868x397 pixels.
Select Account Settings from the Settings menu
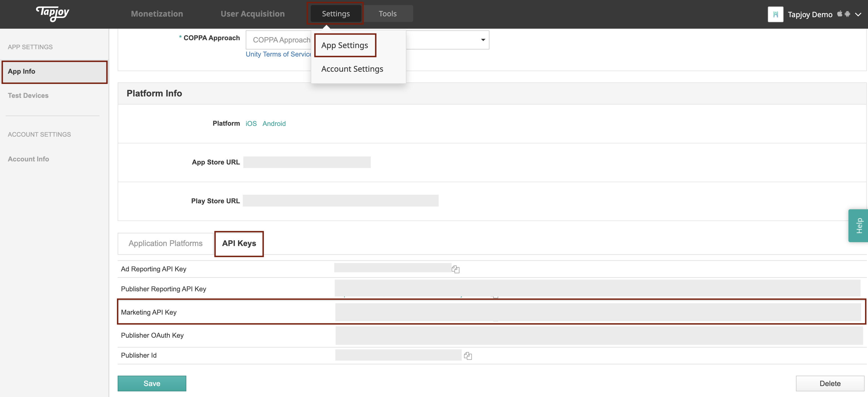[x=352, y=69]
